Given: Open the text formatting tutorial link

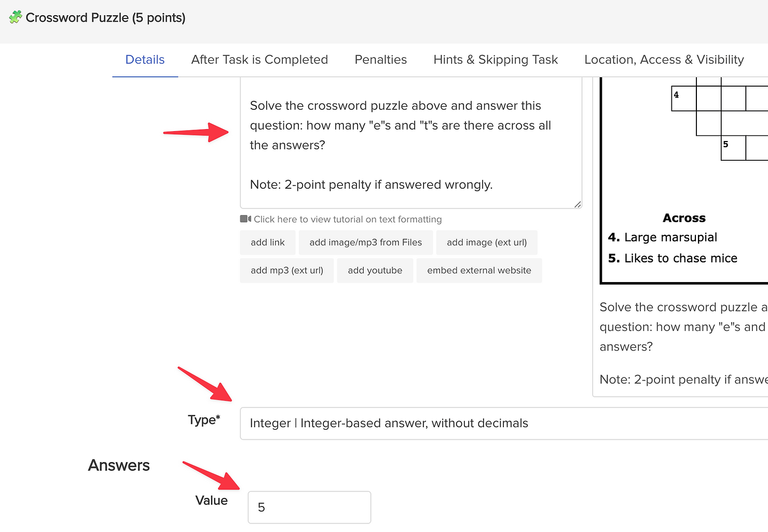Looking at the screenshot, I should (347, 219).
